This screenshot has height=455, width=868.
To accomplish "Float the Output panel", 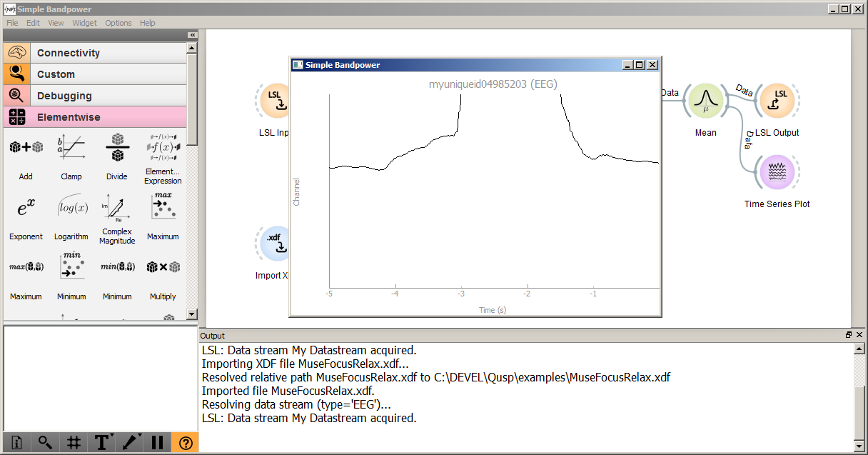I will pos(849,335).
